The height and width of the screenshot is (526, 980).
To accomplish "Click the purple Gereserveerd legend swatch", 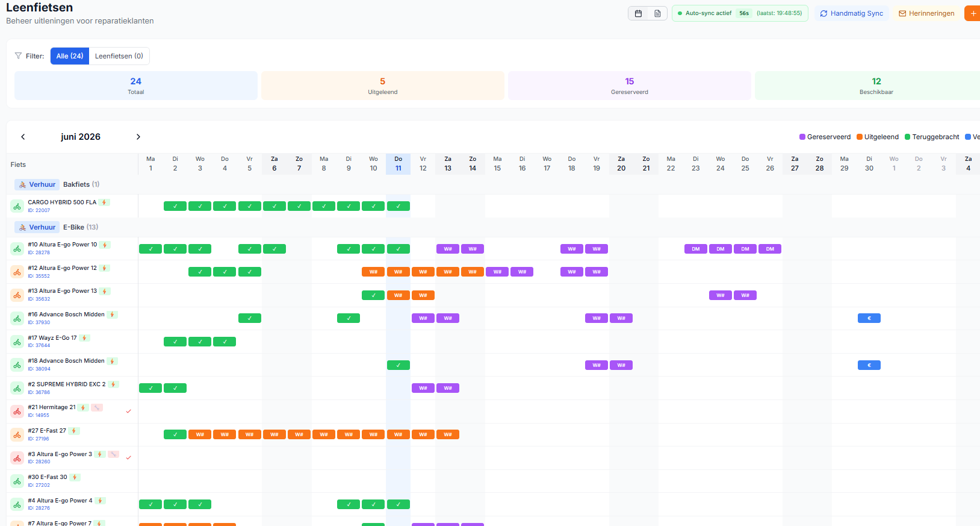I will (x=802, y=137).
